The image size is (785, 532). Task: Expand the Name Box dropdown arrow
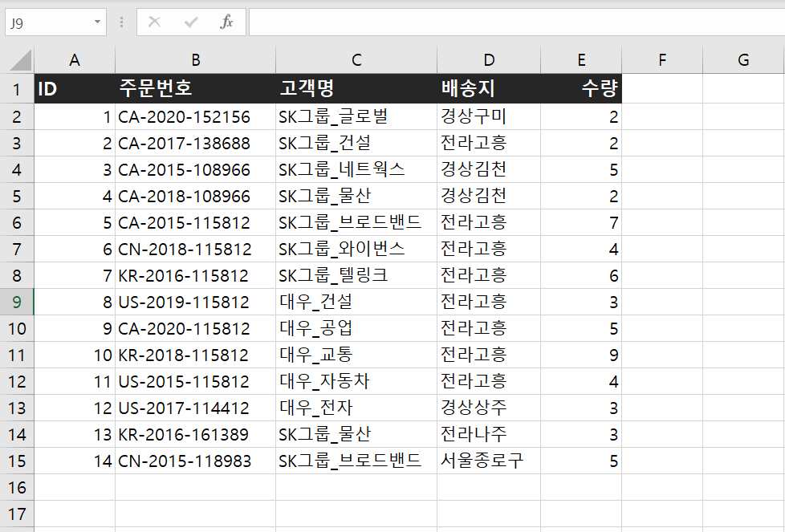tap(97, 22)
